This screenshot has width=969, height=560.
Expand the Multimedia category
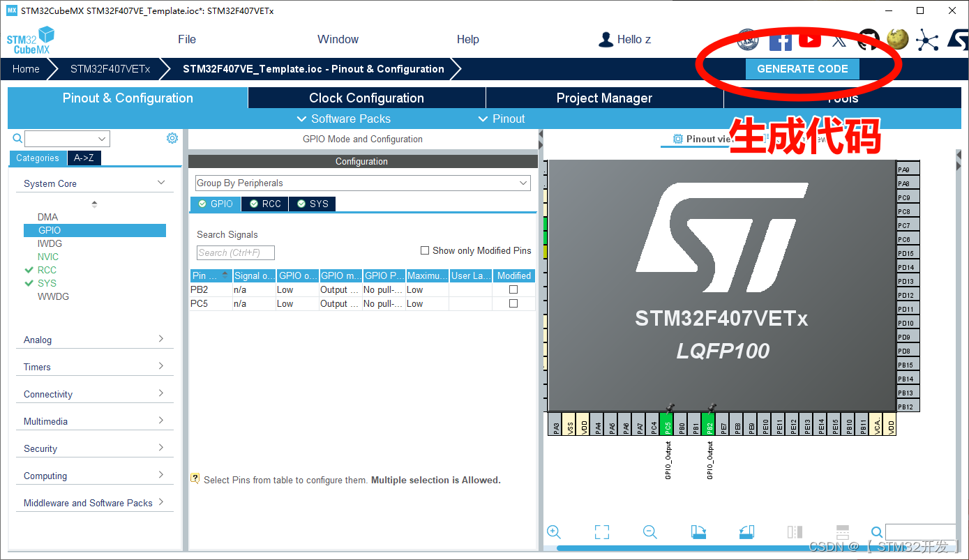pyautogui.click(x=95, y=421)
